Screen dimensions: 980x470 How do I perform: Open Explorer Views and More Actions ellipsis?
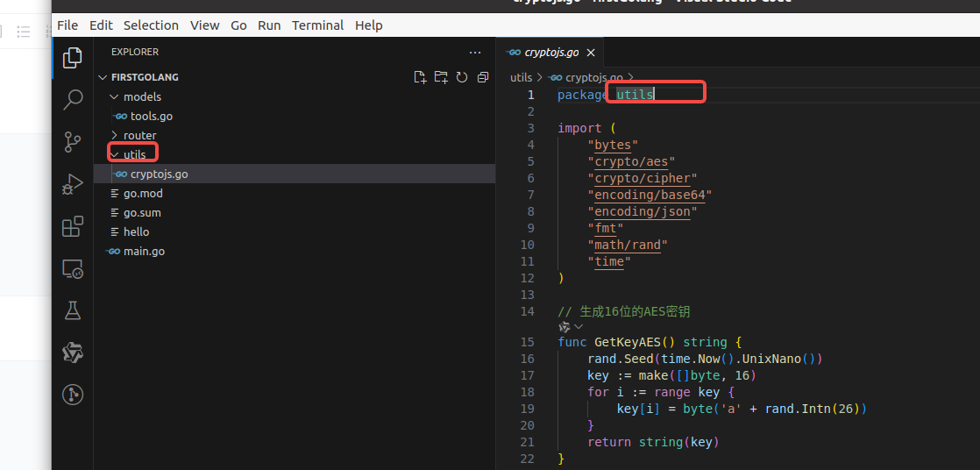[x=475, y=52]
